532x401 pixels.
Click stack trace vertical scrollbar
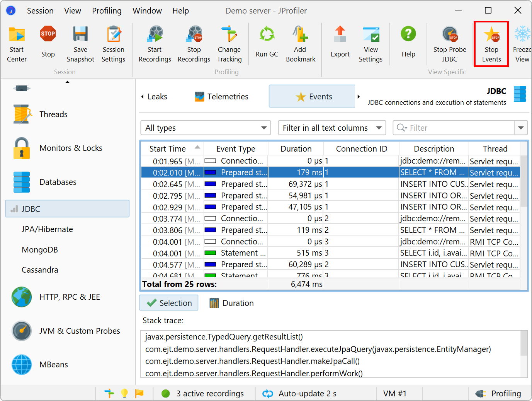524,343
